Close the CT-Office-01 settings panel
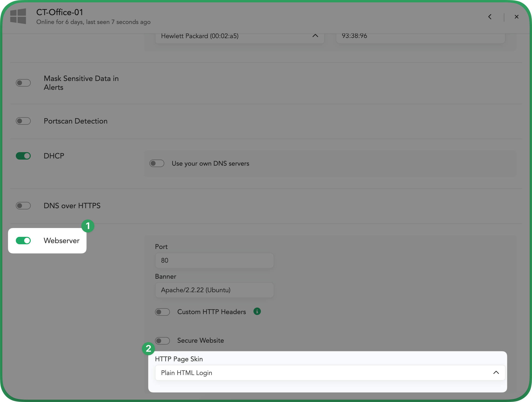532x402 pixels. [516, 17]
